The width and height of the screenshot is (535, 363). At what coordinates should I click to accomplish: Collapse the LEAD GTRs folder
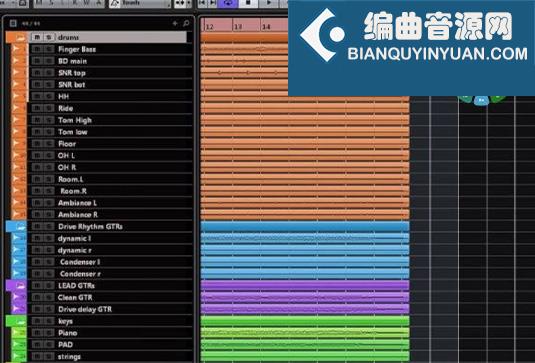pos(20,286)
